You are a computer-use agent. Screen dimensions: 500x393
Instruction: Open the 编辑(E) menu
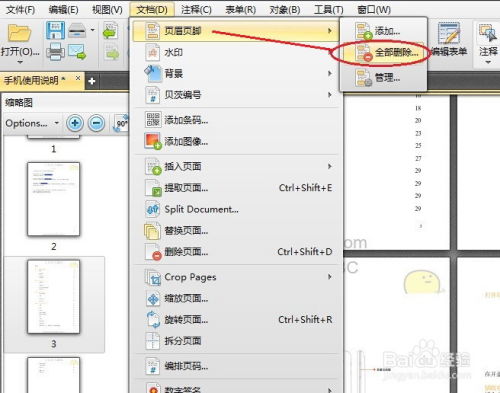click(63, 10)
